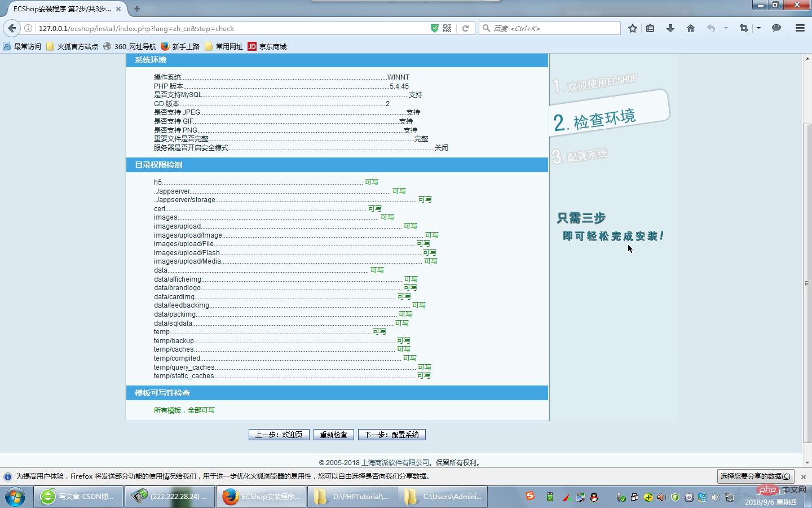Click the green 360 shield tray icon

(675, 497)
